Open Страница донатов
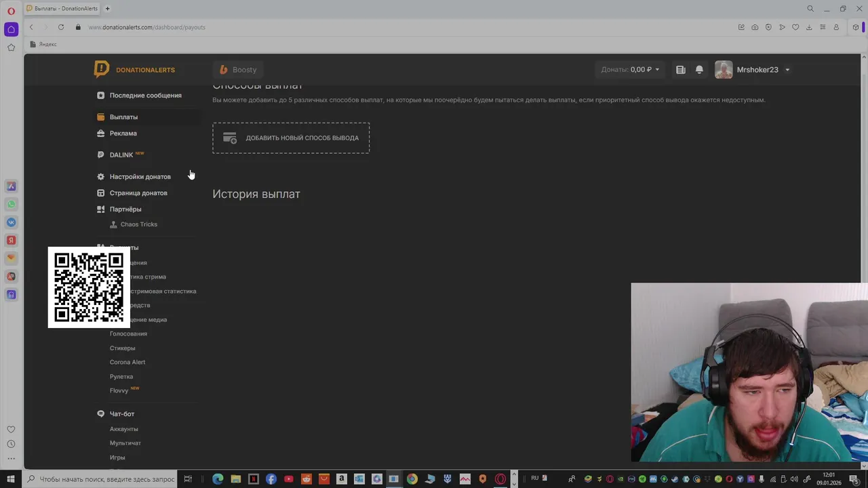The height and width of the screenshot is (488, 868). tap(138, 193)
